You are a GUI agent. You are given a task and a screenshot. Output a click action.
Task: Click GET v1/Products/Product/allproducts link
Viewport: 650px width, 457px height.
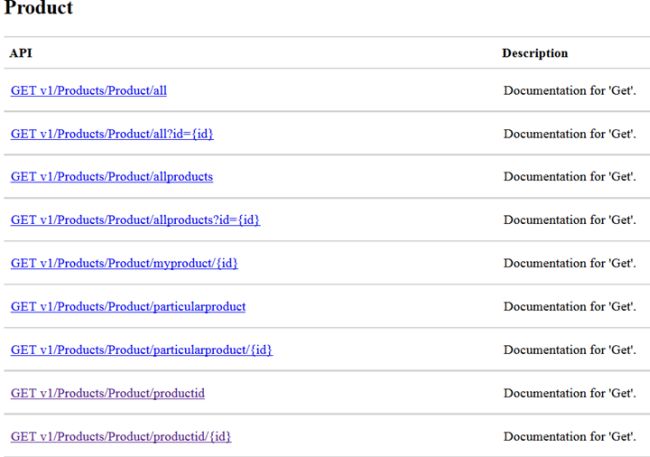click(111, 177)
